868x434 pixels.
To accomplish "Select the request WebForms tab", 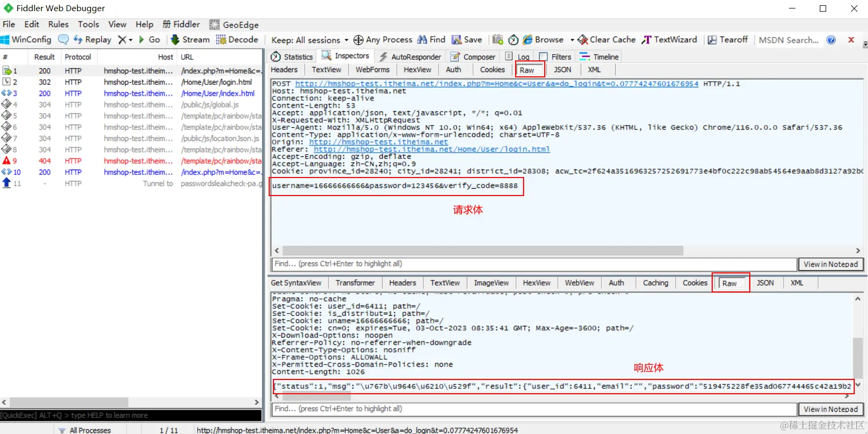I will (x=373, y=69).
